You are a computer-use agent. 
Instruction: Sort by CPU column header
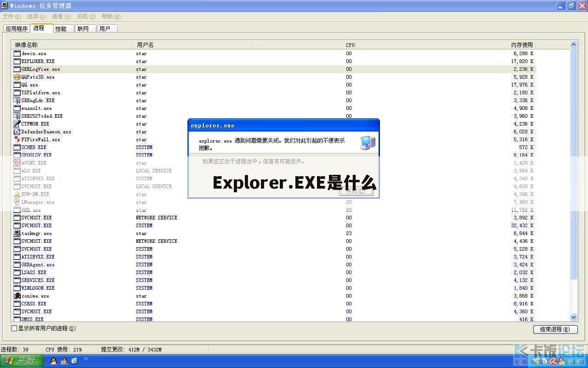[305, 45]
